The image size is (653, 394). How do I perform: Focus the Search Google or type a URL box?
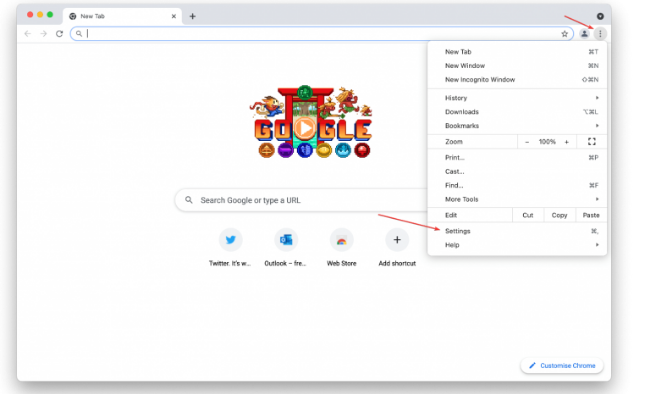302,200
